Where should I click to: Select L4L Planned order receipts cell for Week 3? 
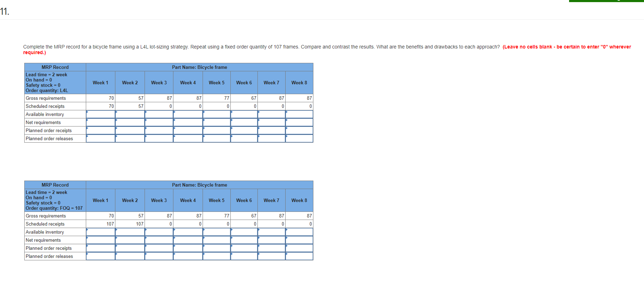point(159,130)
